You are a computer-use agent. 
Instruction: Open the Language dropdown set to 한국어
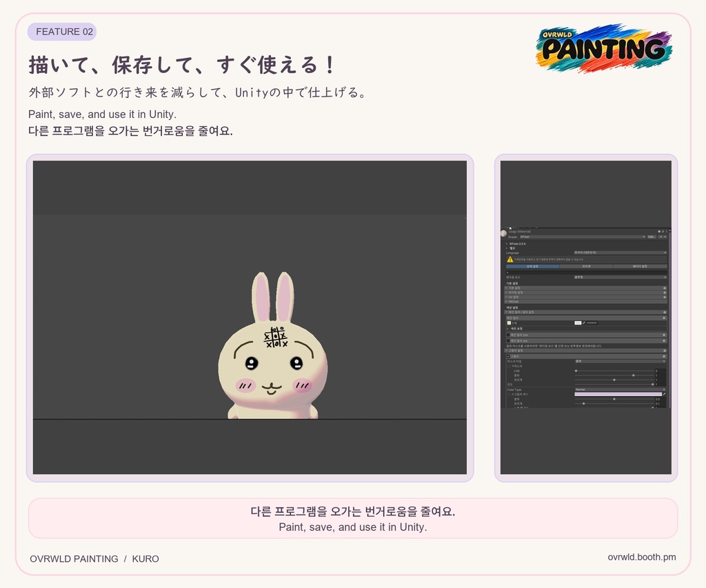[621, 252]
